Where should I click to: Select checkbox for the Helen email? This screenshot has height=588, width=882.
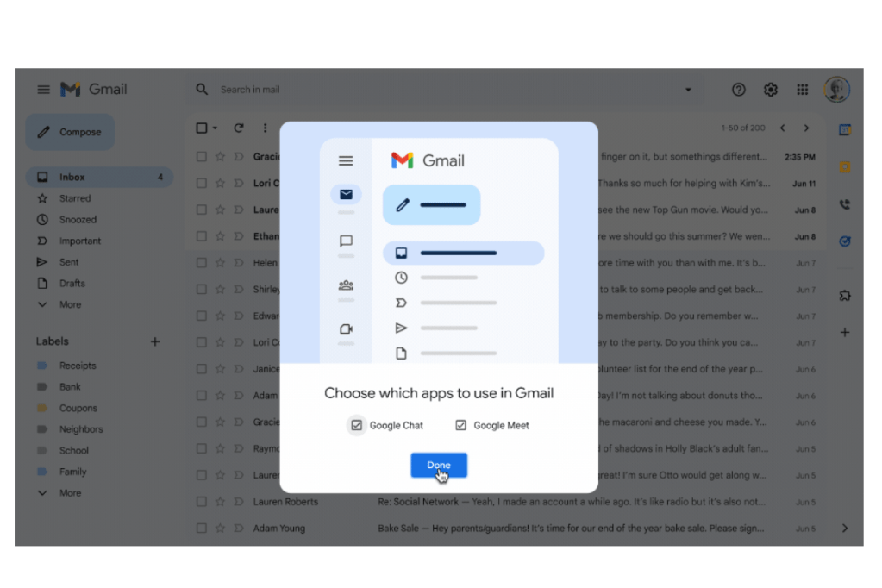point(202,263)
